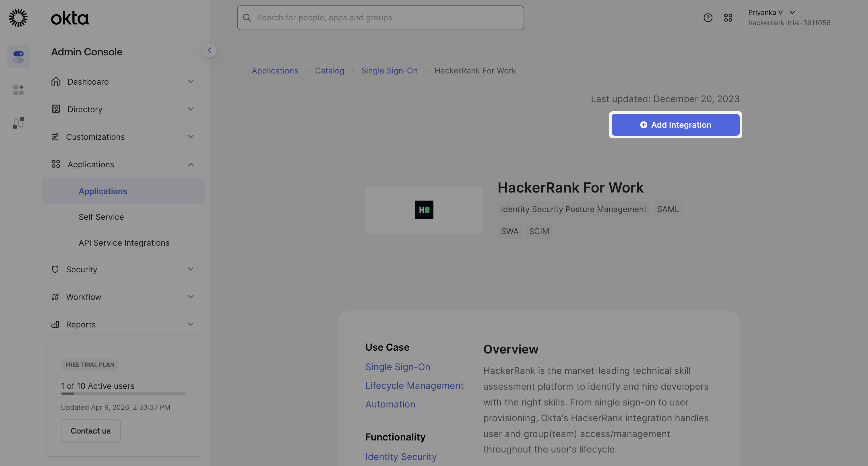Expand the Reports section chevron
This screenshot has width=868, height=466.
click(x=191, y=324)
